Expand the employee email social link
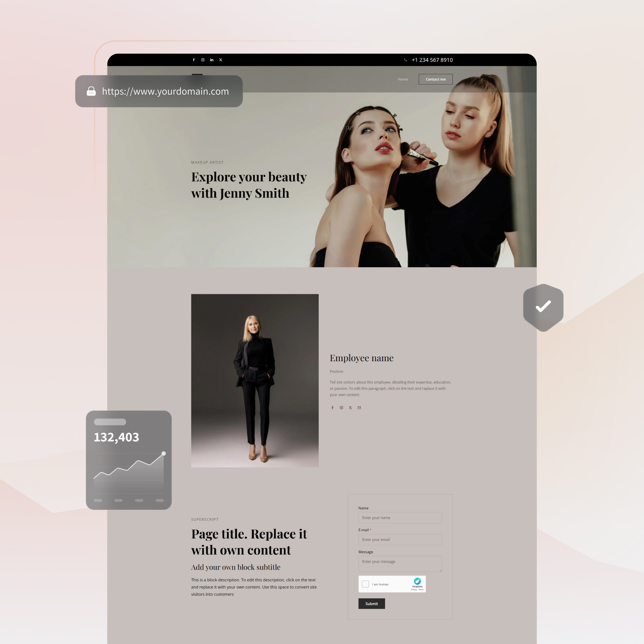Viewport: 644px width, 644px height. pyautogui.click(x=359, y=408)
